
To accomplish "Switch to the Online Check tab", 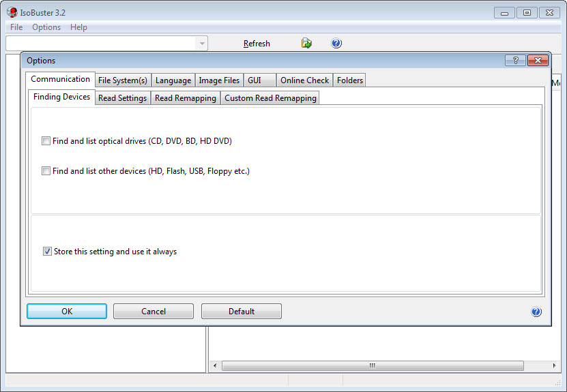I will click(x=305, y=80).
